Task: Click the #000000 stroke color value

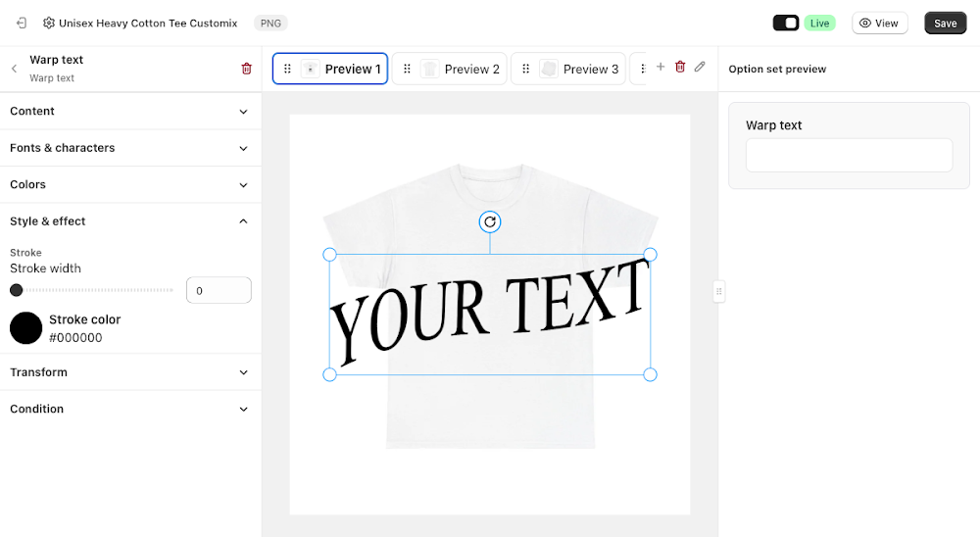Action: (x=75, y=337)
